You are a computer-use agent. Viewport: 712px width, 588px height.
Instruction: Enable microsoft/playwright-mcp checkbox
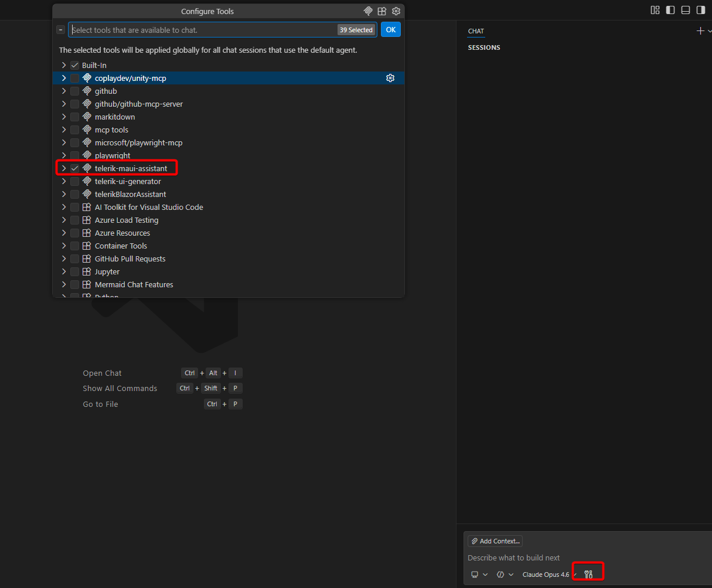[74, 142]
